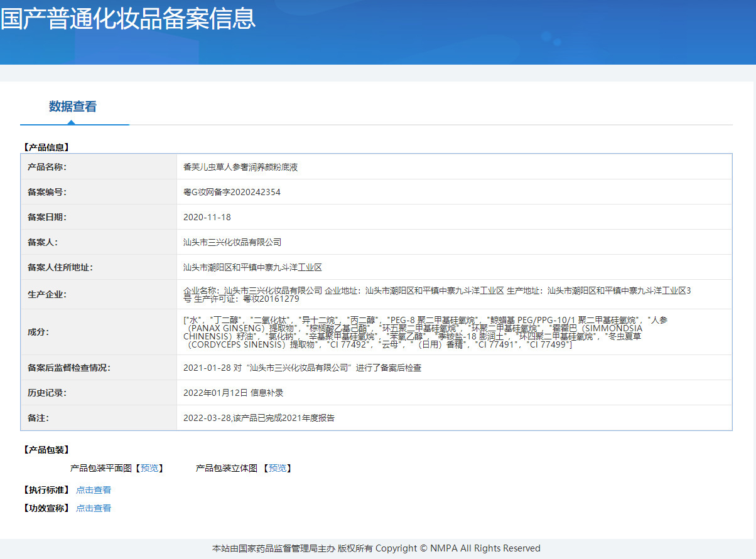The image size is (756, 559).
Task: Select history entry 2022年01月12日 信息补录
Action: (233, 393)
